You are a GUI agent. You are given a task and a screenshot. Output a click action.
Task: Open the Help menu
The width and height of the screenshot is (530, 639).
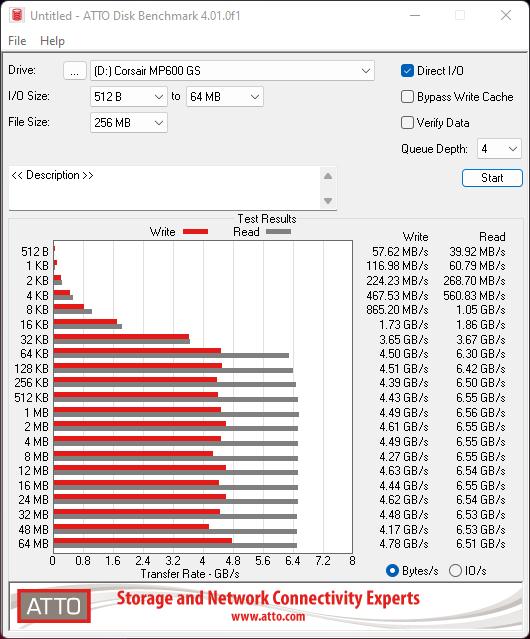point(52,41)
